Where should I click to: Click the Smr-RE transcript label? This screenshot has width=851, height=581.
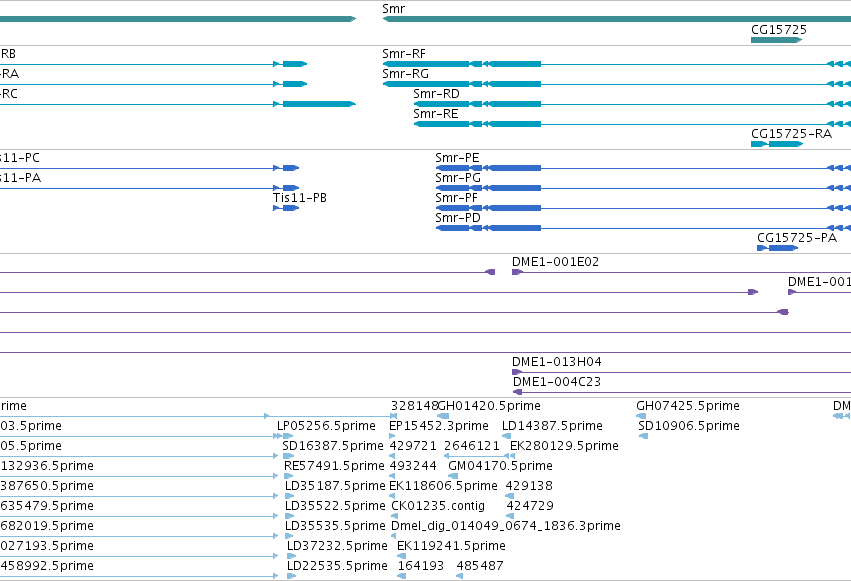point(436,114)
